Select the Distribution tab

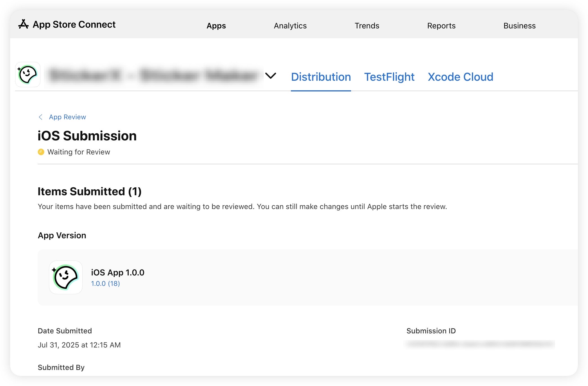321,77
